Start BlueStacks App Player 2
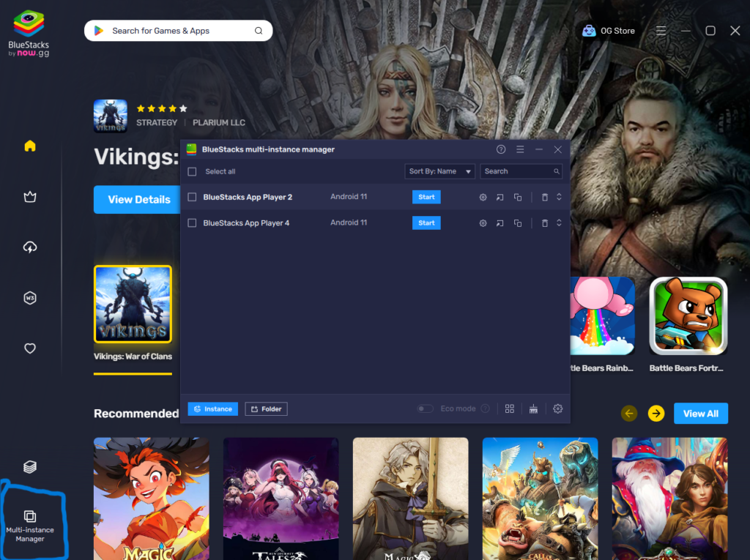This screenshot has width=750, height=560. tap(426, 197)
